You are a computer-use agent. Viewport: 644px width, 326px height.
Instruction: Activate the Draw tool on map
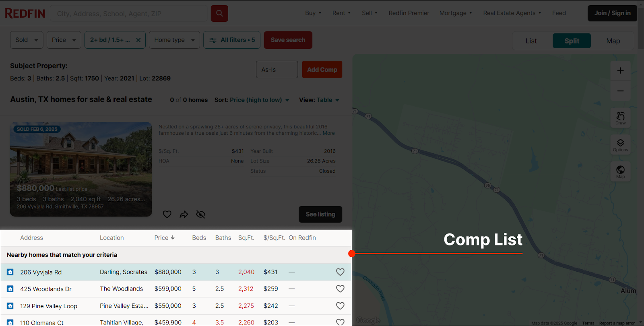coord(620,118)
